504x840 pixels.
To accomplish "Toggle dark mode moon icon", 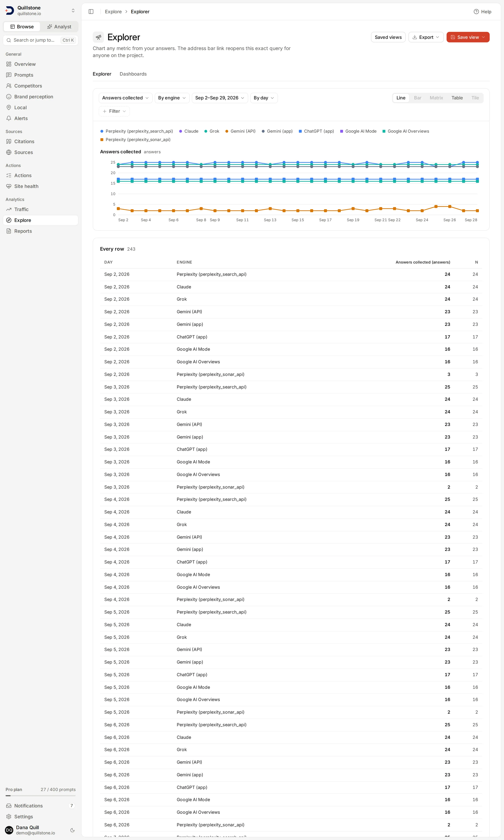I will pyautogui.click(x=72, y=830).
